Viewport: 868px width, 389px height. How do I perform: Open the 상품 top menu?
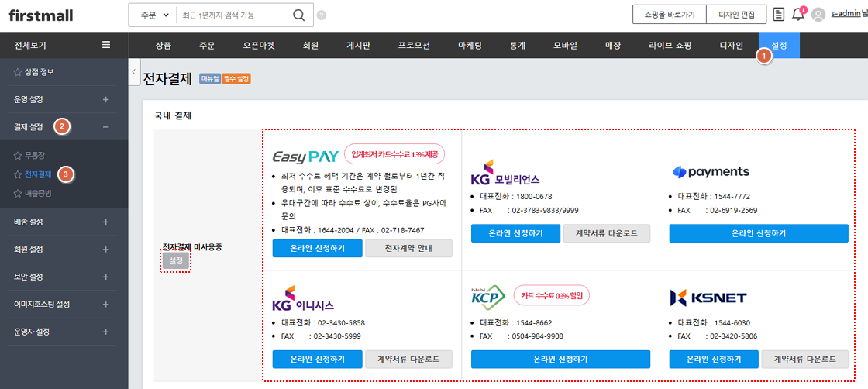pyautogui.click(x=164, y=46)
